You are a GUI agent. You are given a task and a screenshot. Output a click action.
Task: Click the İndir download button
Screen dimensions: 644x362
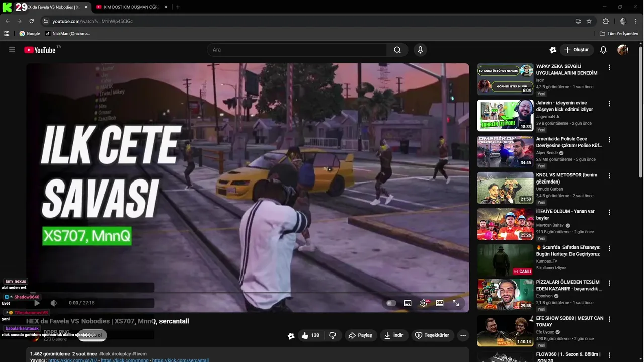coord(394,335)
